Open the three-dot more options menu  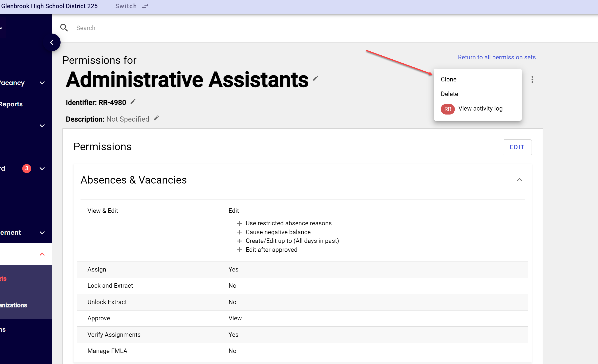point(532,79)
